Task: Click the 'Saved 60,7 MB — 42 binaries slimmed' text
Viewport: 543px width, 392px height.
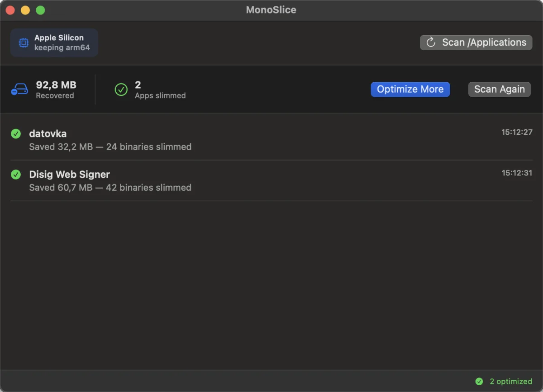Action: tap(110, 188)
